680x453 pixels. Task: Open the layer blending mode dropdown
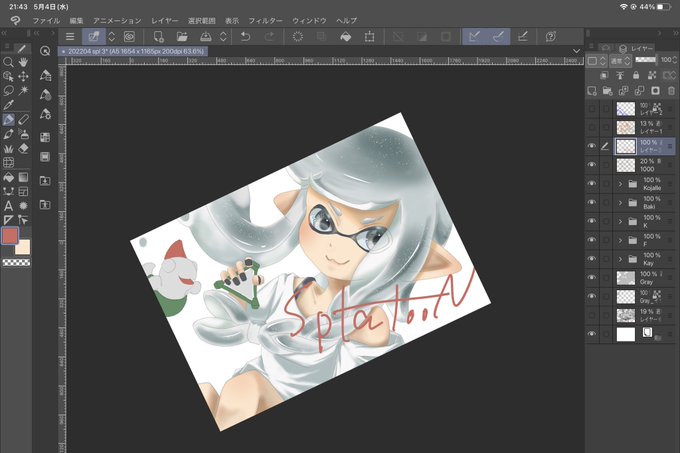pyautogui.click(x=621, y=61)
